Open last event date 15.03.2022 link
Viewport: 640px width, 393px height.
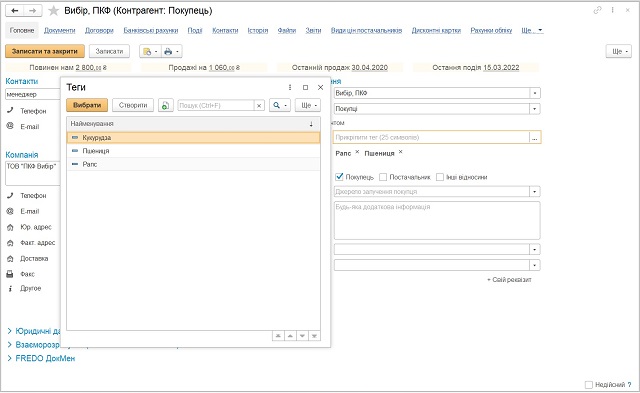501,67
